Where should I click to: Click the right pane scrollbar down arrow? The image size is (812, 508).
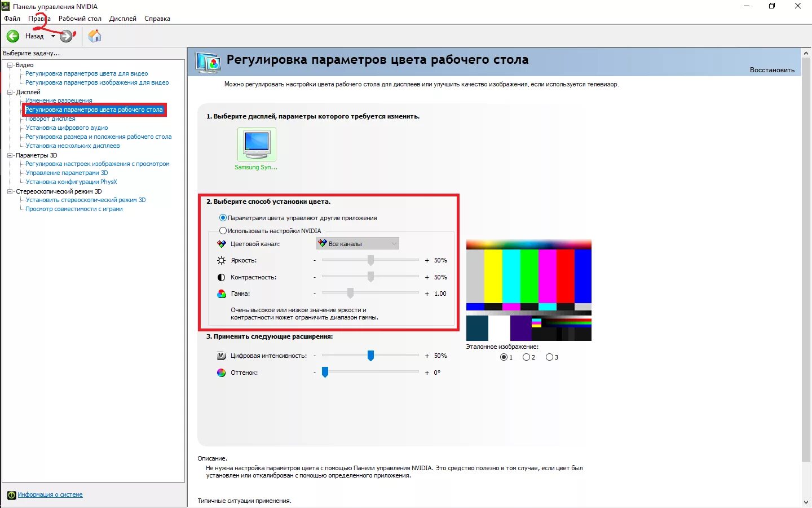click(806, 502)
